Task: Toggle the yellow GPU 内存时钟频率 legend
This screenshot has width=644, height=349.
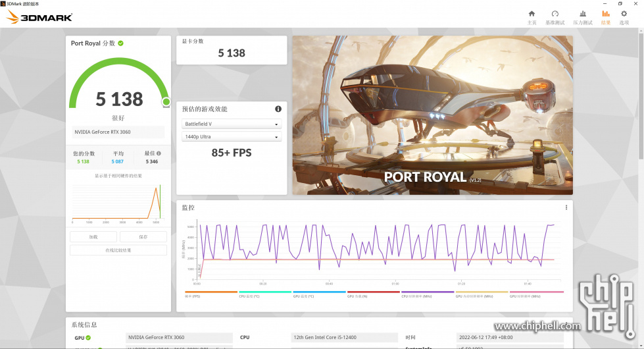Action: (482, 294)
